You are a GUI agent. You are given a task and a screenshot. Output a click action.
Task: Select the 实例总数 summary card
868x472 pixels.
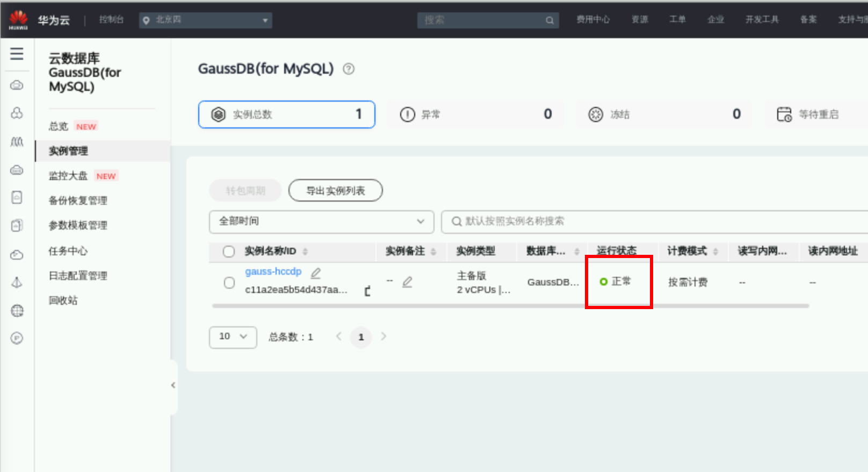pyautogui.click(x=287, y=115)
